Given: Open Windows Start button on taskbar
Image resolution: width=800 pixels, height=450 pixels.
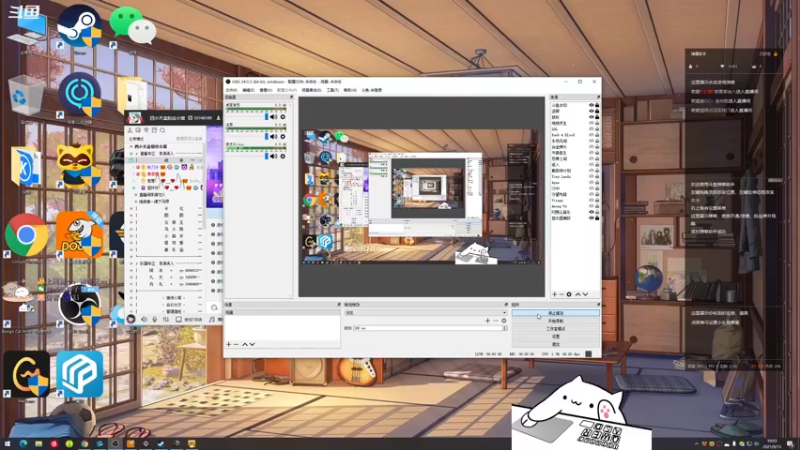Looking at the screenshot, I should (7, 444).
